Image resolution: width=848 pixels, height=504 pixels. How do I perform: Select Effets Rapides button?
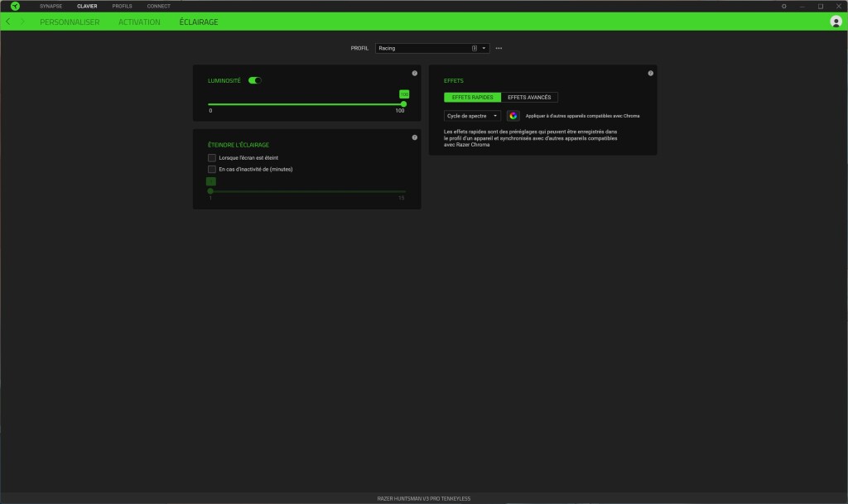tap(472, 97)
